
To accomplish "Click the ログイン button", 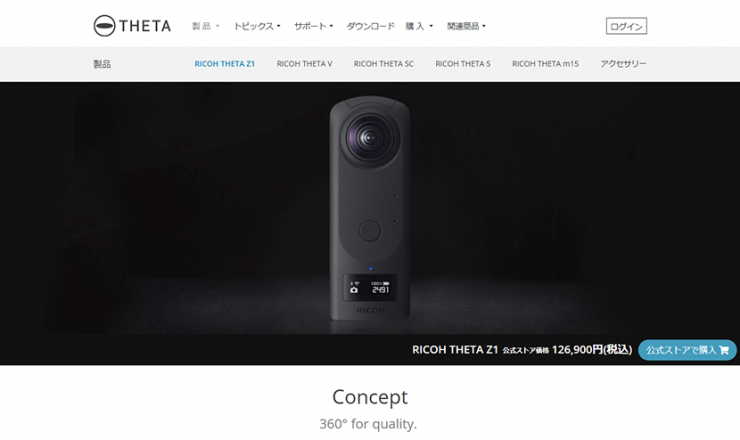I will 626,26.
